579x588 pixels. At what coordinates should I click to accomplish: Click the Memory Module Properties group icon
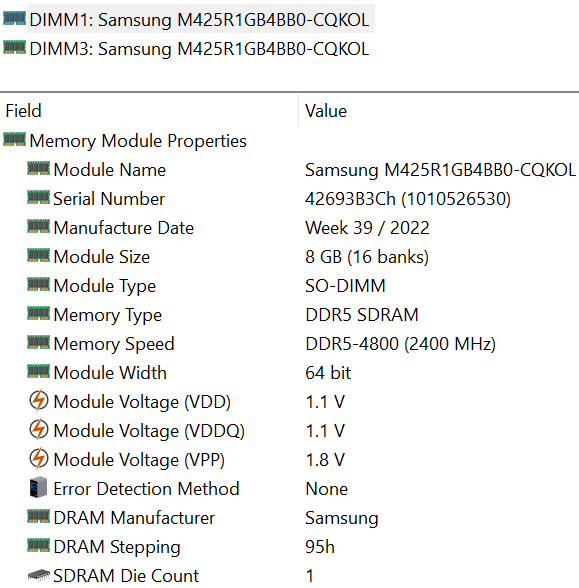14,139
